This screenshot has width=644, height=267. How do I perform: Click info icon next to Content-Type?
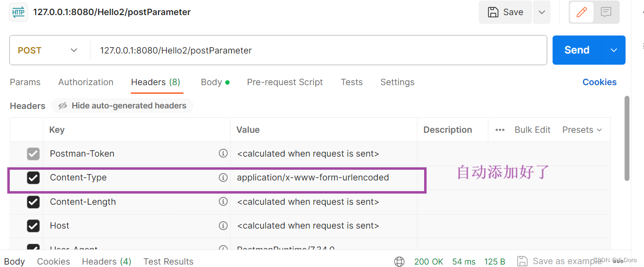pyautogui.click(x=223, y=178)
